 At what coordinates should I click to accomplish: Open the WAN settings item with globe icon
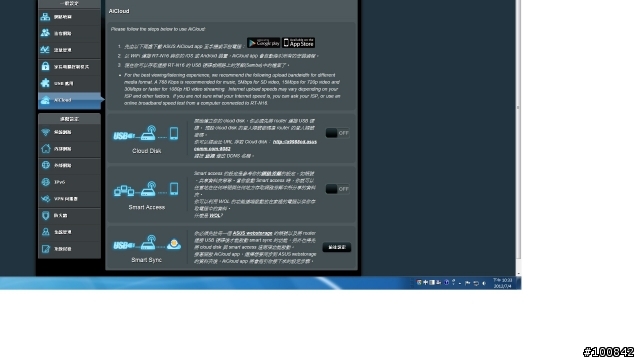coord(69,165)
